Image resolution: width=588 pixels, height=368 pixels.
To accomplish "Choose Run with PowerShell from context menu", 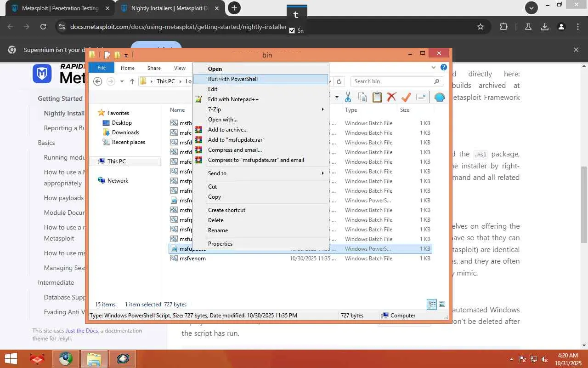I will pyautogui.click(x=260, y=79).
